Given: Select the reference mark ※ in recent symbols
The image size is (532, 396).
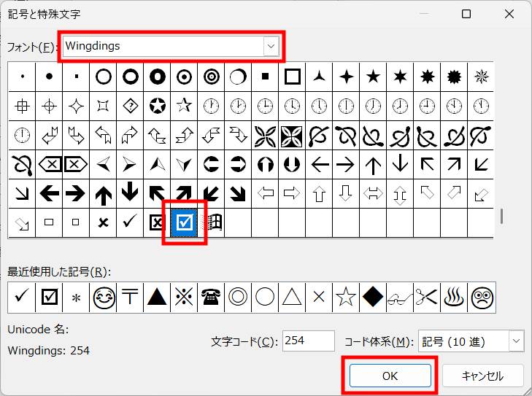Looking at the screenshot, I should point(184,298).
